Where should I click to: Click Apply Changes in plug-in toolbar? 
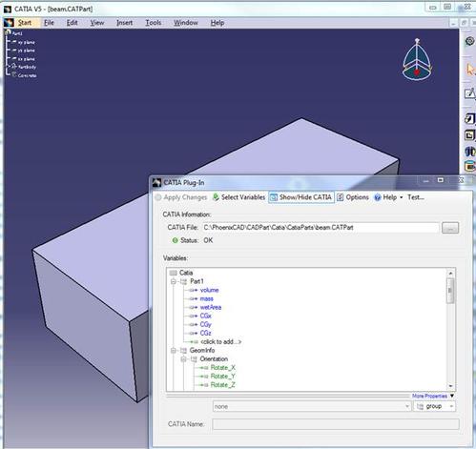click(180, 197)
